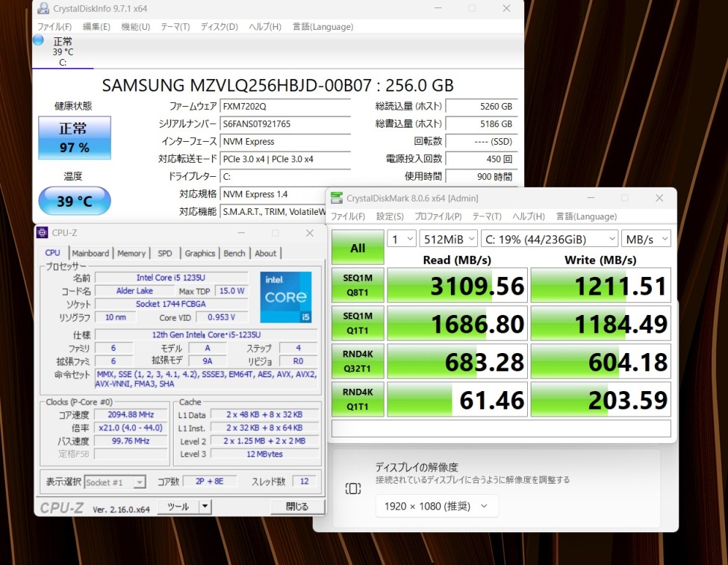Viewport: 728px width, 565px height.
Task: Open the プロファイル(P) menu in CrystalDiskMark
Action: coord(438,216)
